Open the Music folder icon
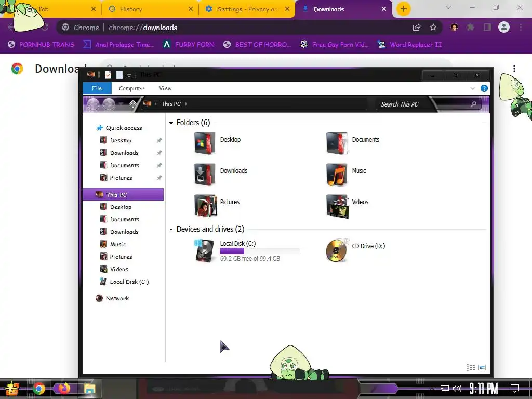The image size is (532, 399). [x=337, y=175]
